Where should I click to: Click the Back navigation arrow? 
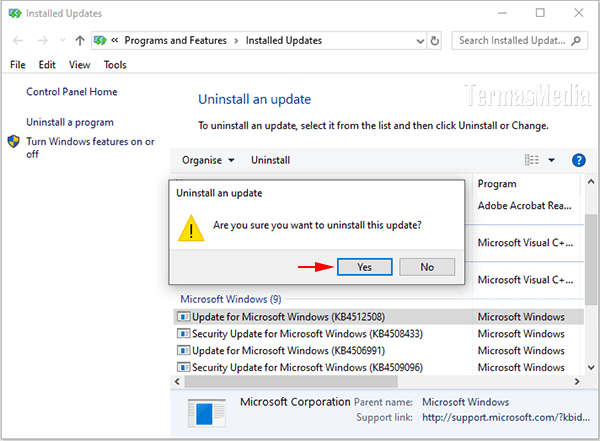click(x=18, y=41)
